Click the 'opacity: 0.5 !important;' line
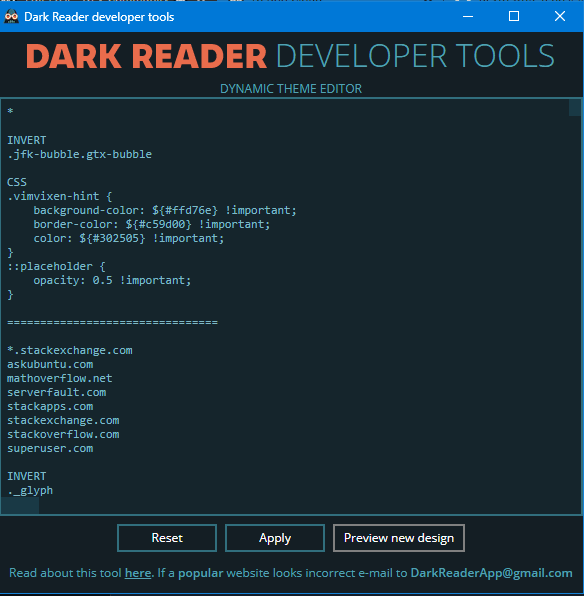The width and height of the screenshot is (584, 596). [x=112, y=281]
